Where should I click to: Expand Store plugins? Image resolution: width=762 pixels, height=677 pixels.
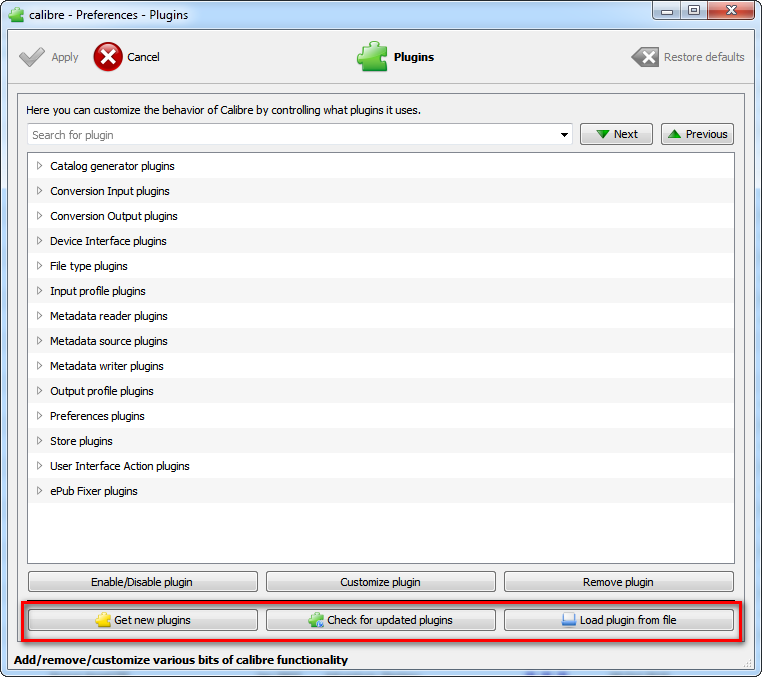pyautogui.click(x=39, y=441)
